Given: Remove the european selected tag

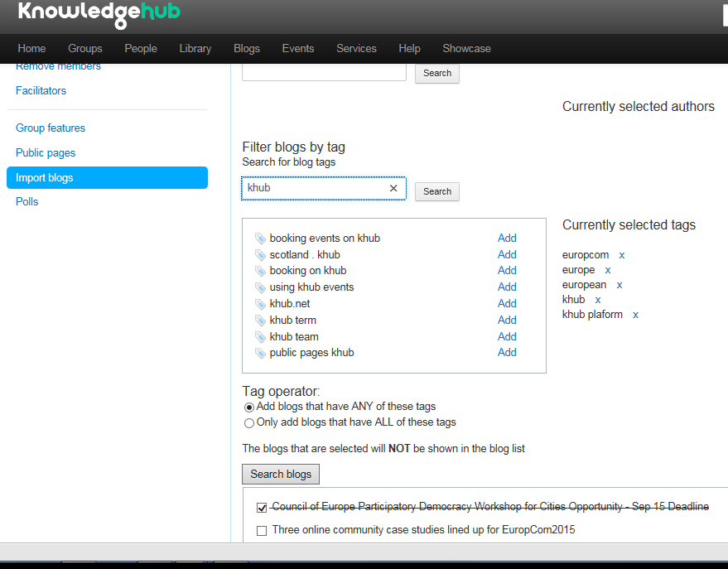Looking at the screenshot, I should click(620, 285).
